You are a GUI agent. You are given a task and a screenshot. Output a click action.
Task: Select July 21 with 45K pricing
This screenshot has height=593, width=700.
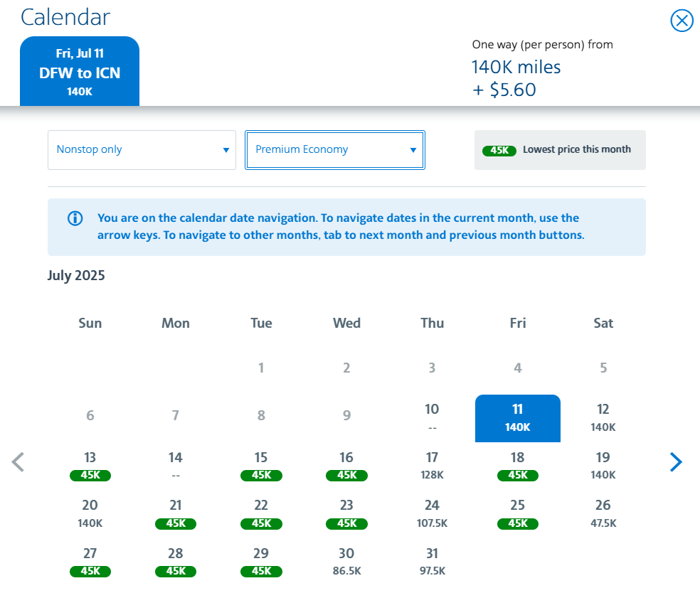[x=175, y=513]
